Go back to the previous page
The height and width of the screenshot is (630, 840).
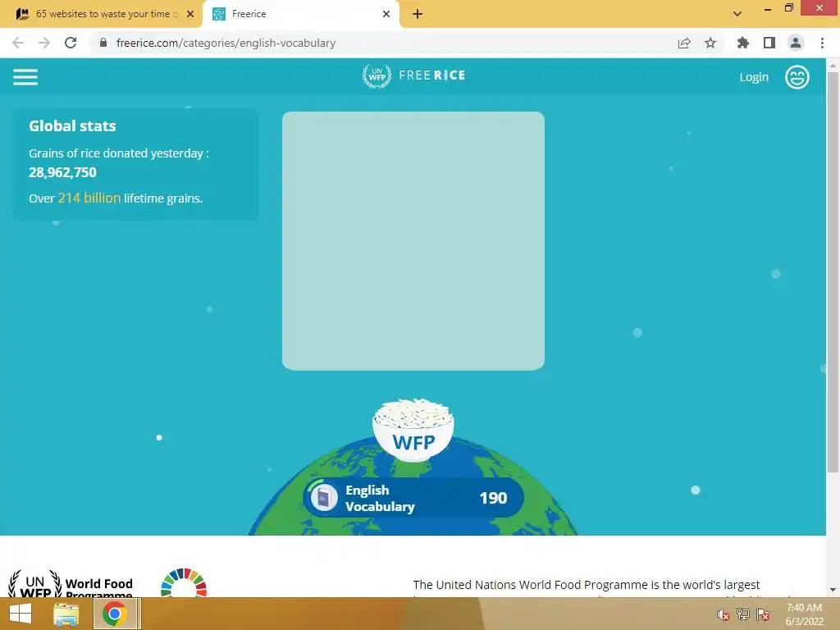[x=18, y=43]
